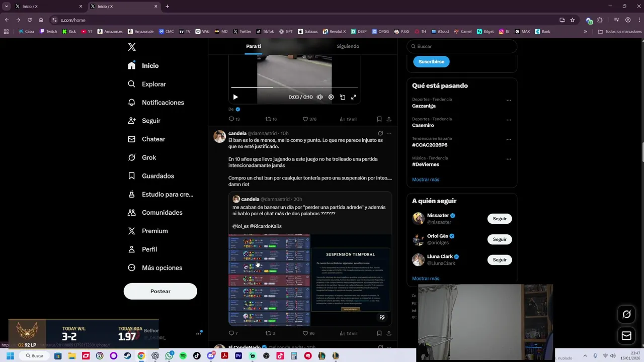644x362 pixels.
Task: Show more follow suggestions
Action: pyautogui.click(x=426, y=279)
